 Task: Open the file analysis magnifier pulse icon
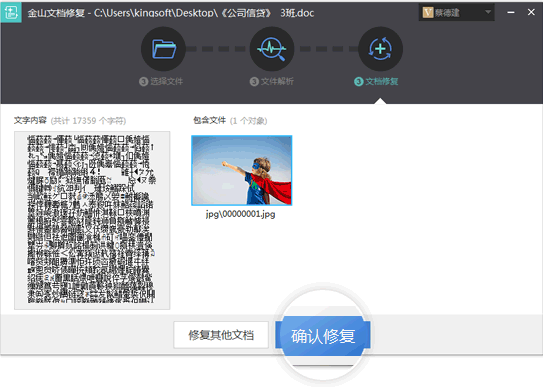coord(272,49)
